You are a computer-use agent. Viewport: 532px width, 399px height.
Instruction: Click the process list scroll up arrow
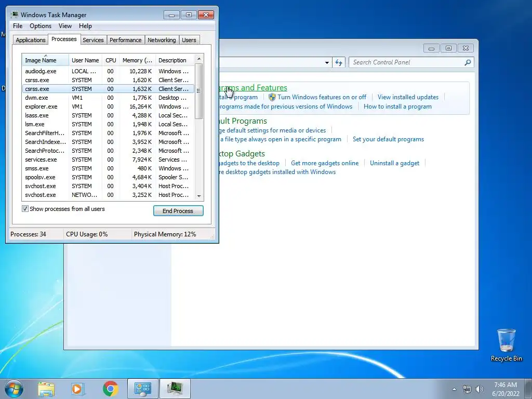point(199,59)
